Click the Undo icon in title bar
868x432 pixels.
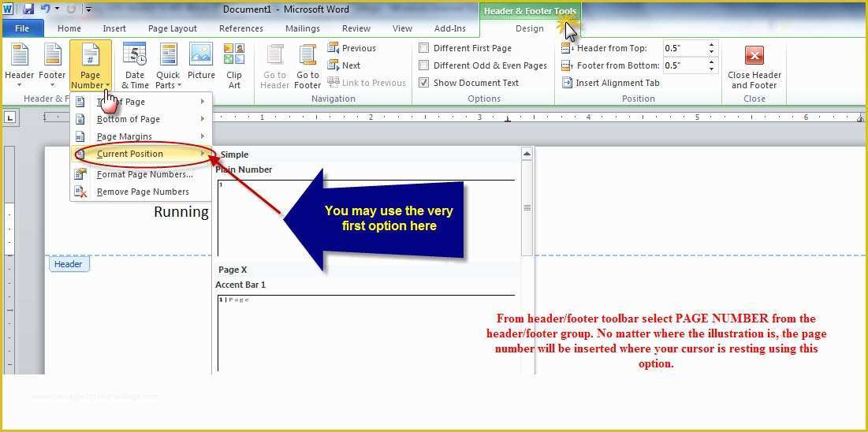pos(45,9)
